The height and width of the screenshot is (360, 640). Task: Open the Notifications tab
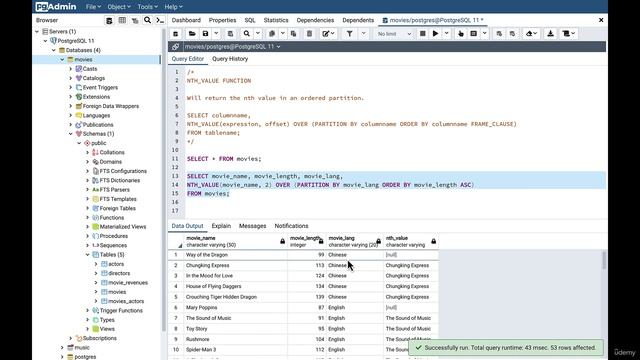point(291,226)
